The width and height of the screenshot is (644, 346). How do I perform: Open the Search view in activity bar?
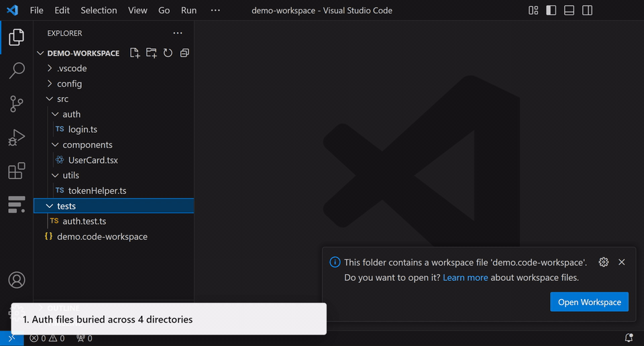point(16,70)
